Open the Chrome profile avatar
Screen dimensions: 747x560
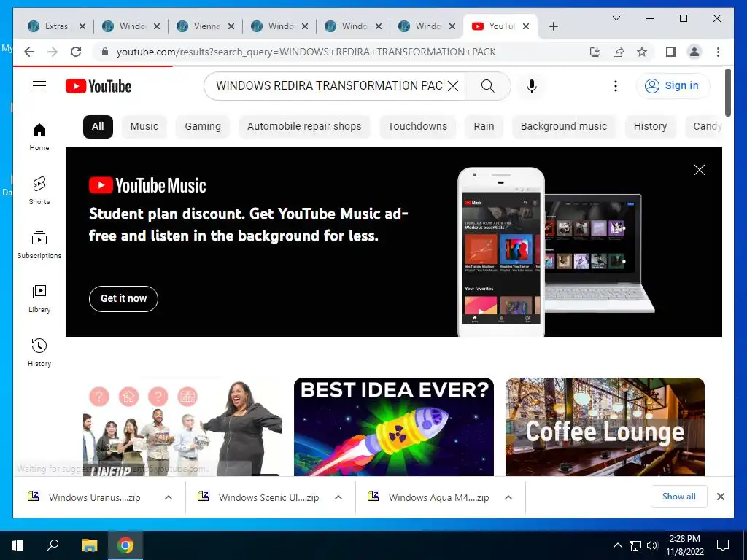(x=694, y=52)
